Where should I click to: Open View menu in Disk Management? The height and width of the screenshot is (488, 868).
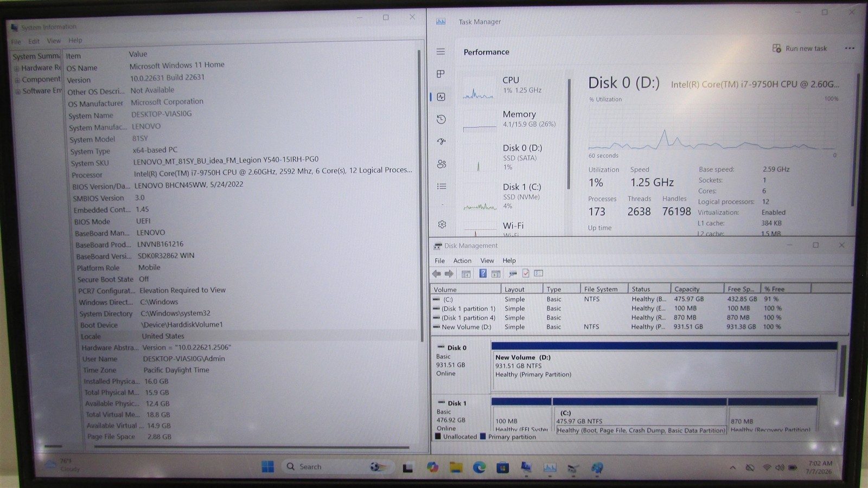[487, 261]
